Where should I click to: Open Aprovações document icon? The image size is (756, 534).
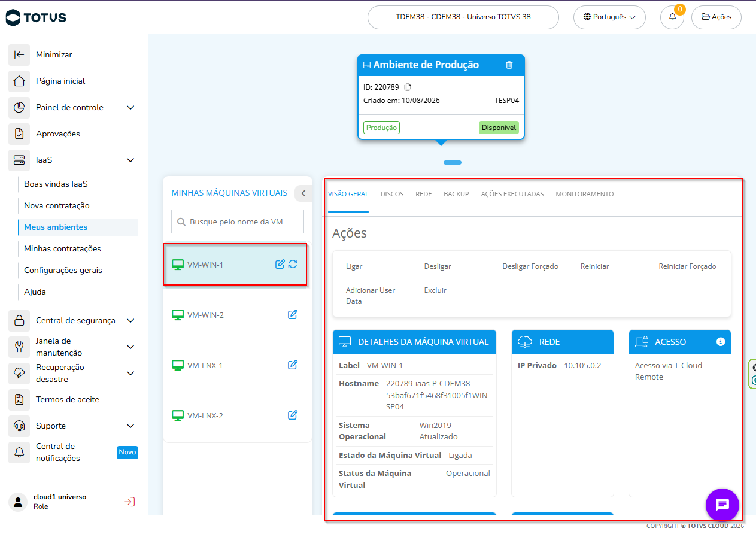point(19,133)
